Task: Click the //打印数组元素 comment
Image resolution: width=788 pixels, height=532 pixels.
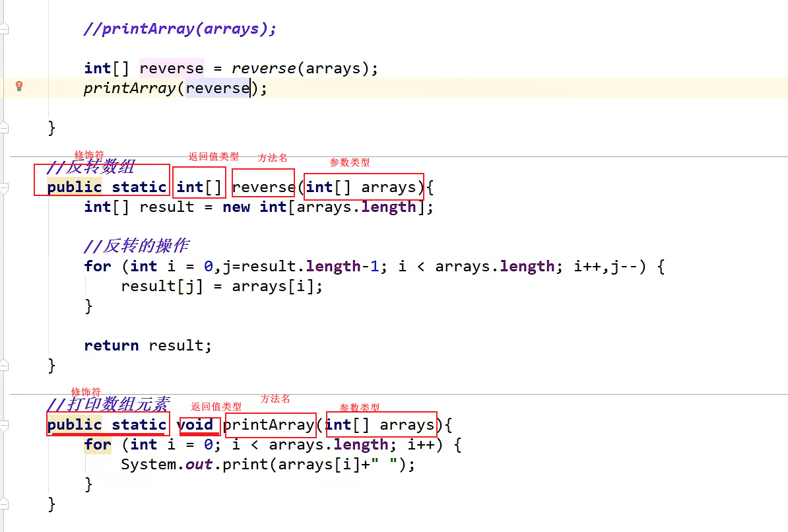Action: tap(108, 404)
